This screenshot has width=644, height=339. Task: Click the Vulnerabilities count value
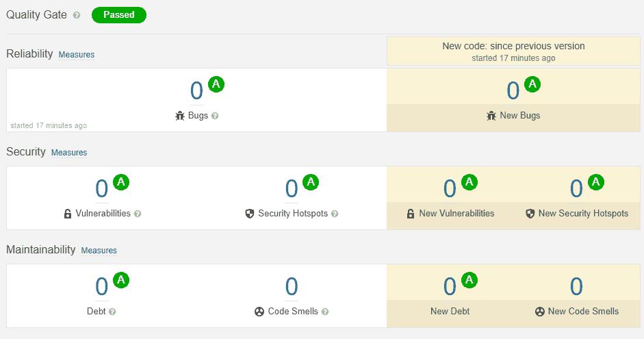click(101, 188)
